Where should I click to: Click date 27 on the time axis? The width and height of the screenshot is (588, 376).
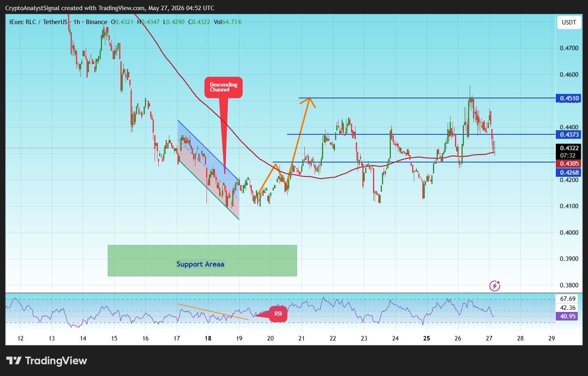tap(489, 338)
